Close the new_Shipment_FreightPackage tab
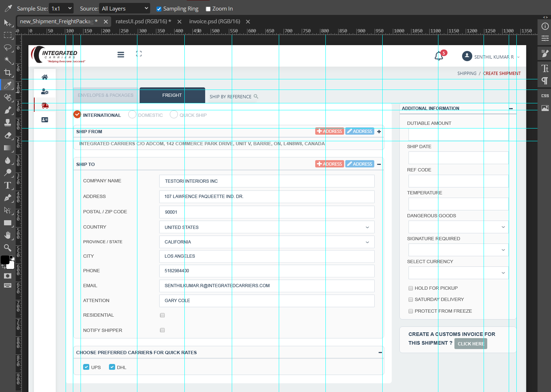This screenshot has width=551, height=392. tap(106, 22)
